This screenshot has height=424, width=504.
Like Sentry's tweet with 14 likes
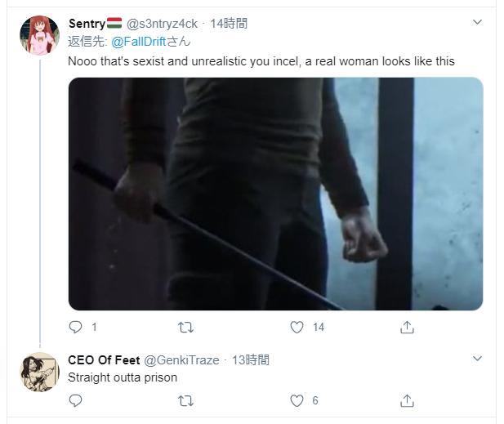coord(297,327)
